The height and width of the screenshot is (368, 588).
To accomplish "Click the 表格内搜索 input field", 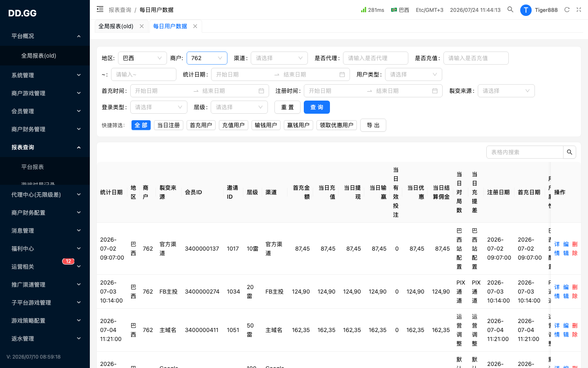I will tap(525, 152).
